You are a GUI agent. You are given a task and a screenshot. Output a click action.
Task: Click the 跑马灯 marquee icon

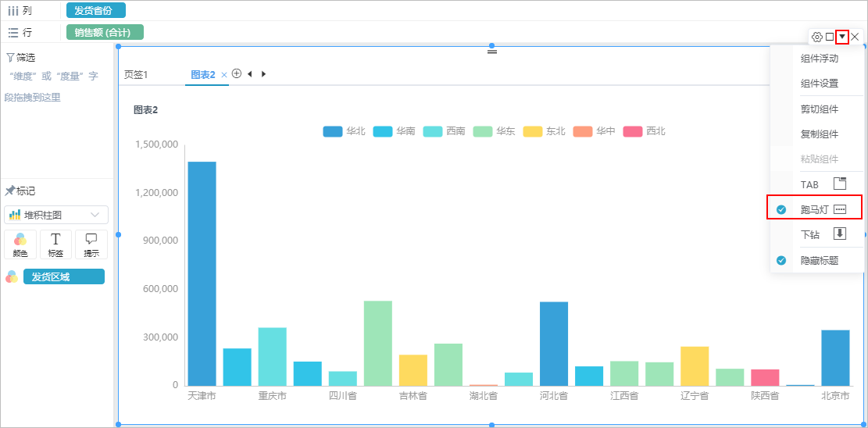(x=841, y=209)
